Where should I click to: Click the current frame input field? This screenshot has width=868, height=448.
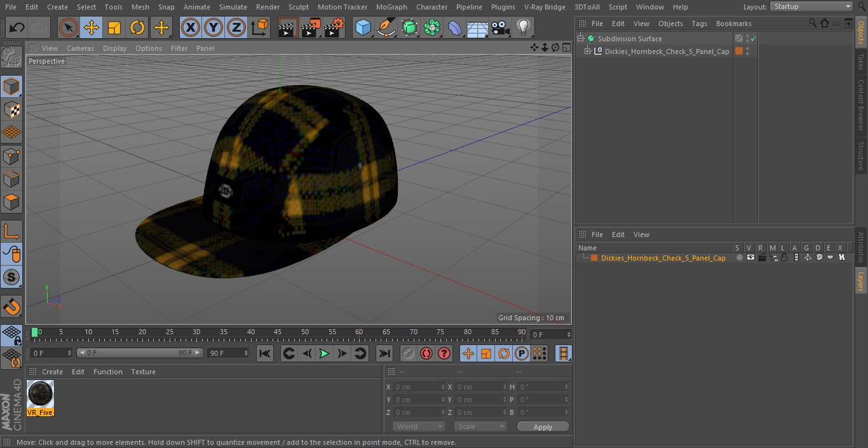point(550,334)
